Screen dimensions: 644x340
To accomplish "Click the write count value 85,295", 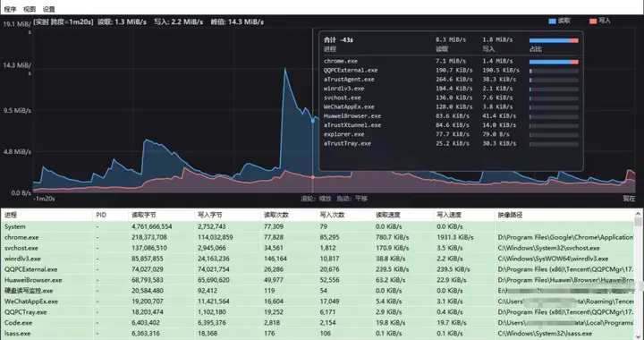I will pyautogui.click(x=329, y=237).
